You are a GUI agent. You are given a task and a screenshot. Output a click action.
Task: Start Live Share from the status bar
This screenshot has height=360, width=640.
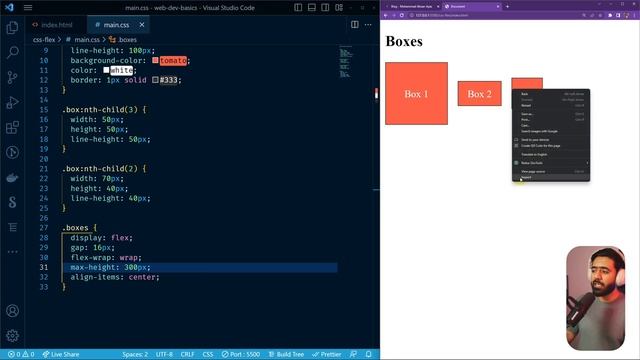[x=61, y=354]
